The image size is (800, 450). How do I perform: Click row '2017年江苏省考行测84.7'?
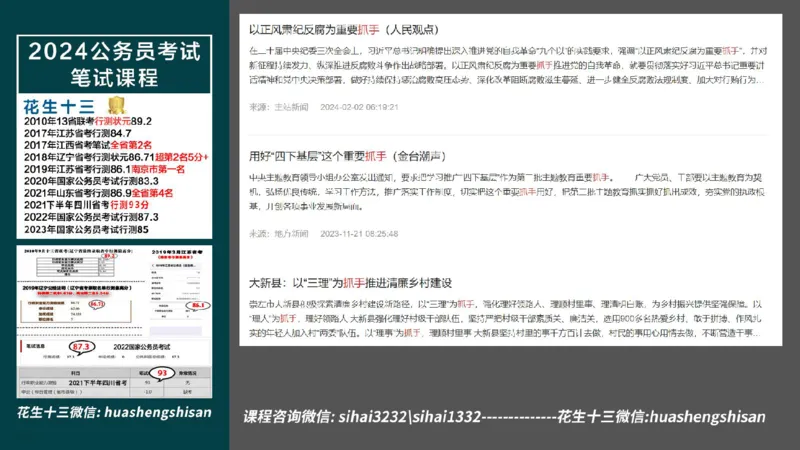click(x=78, y=133)
